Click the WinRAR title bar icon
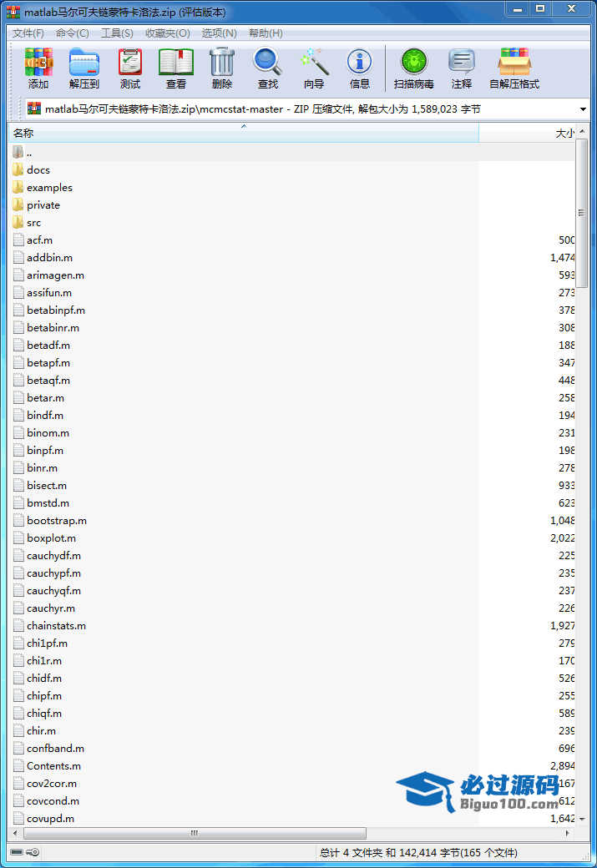597x868 pixels. tap(13, 12)
